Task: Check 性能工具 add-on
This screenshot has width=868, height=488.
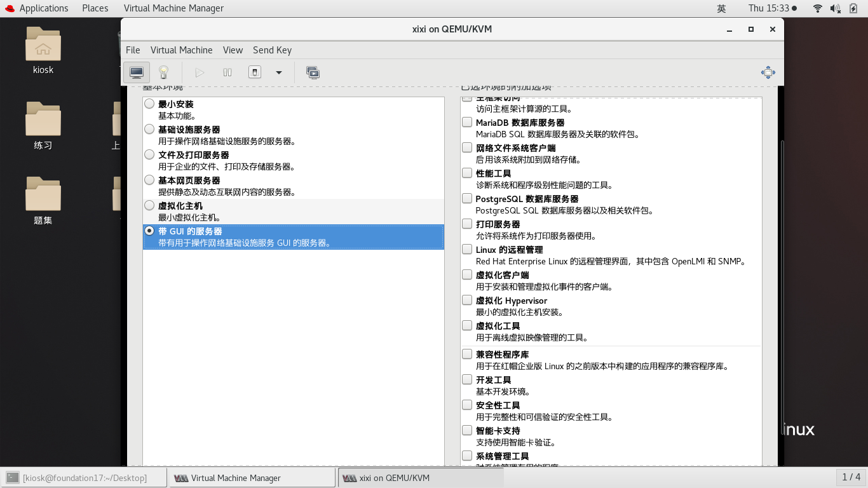Action: (x=467, y=173)
